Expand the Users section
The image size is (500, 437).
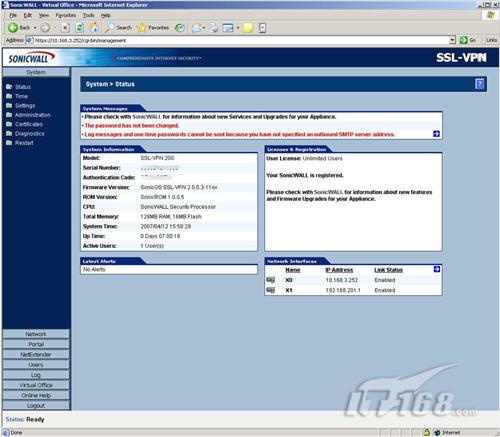pyautogui.click(x=36, y=365)
